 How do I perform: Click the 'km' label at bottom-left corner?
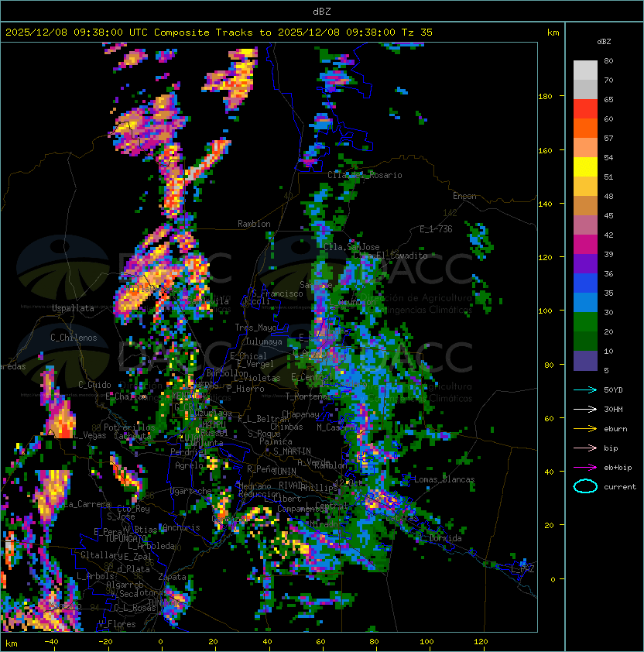click(x=12, y=643)
